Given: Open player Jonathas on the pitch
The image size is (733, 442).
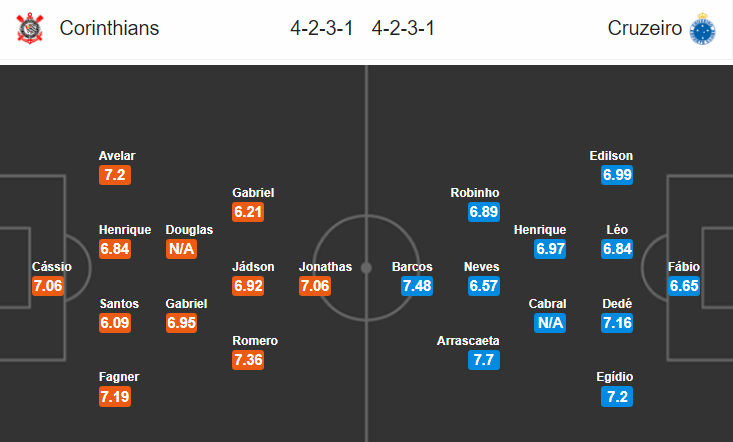Looking at the screenshot, I should [325, 267].
